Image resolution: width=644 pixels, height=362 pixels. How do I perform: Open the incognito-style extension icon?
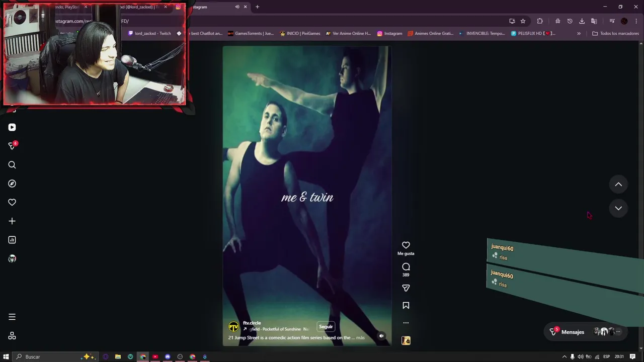tap(557, 21)
